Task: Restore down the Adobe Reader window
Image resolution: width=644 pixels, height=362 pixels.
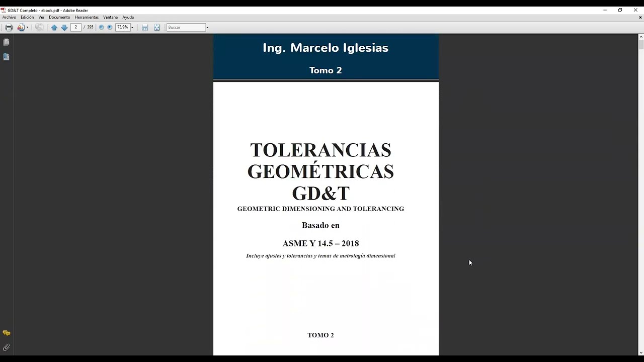Action: (620, 10)
